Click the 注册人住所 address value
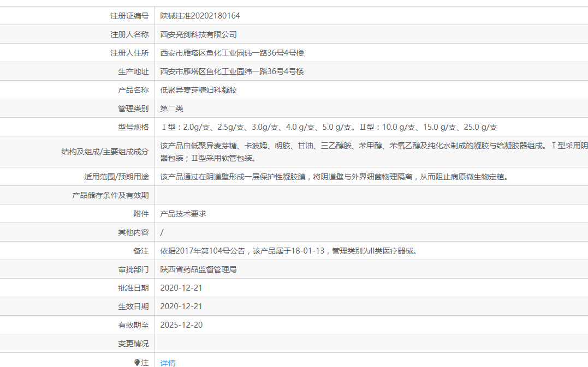Viewport: 588px width, 367px height. click(x=231, y=53)
